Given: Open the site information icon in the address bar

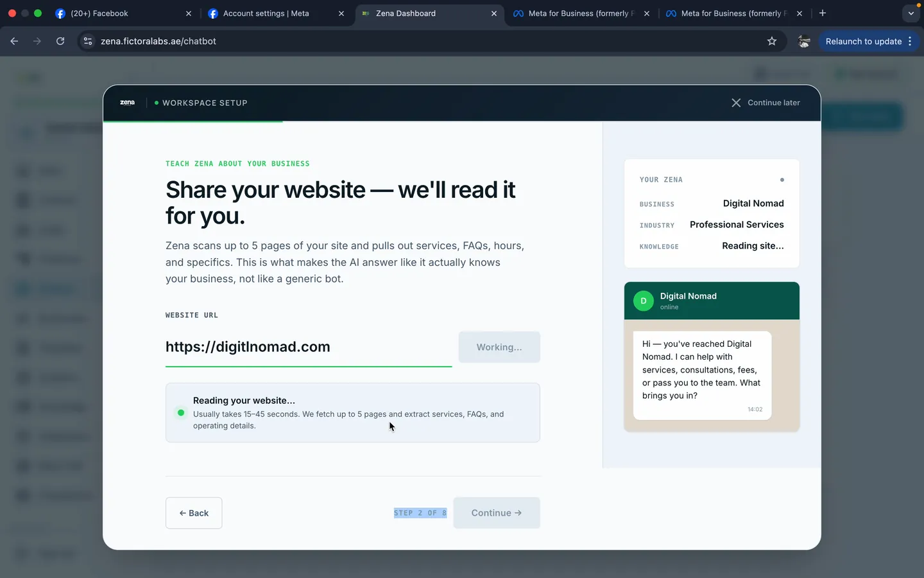Looking at the screenshot, I should [88, 41].
